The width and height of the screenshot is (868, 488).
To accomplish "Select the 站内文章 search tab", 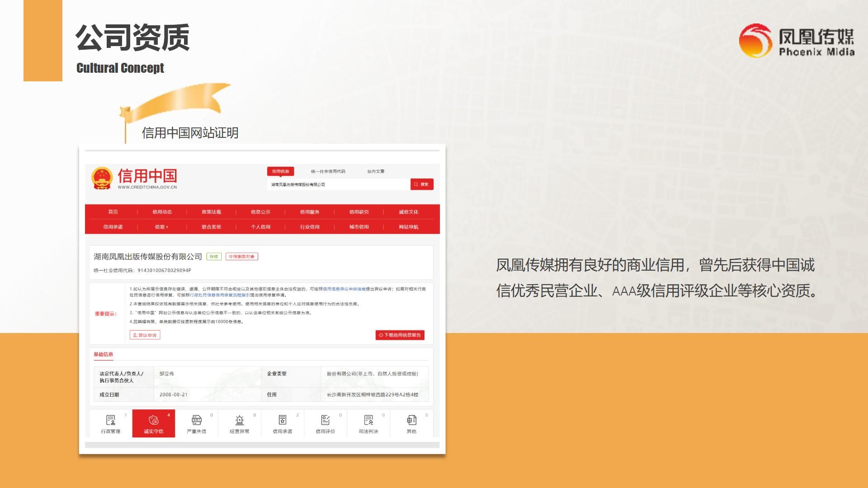I will pyautogui.click(x=376, y=171).
